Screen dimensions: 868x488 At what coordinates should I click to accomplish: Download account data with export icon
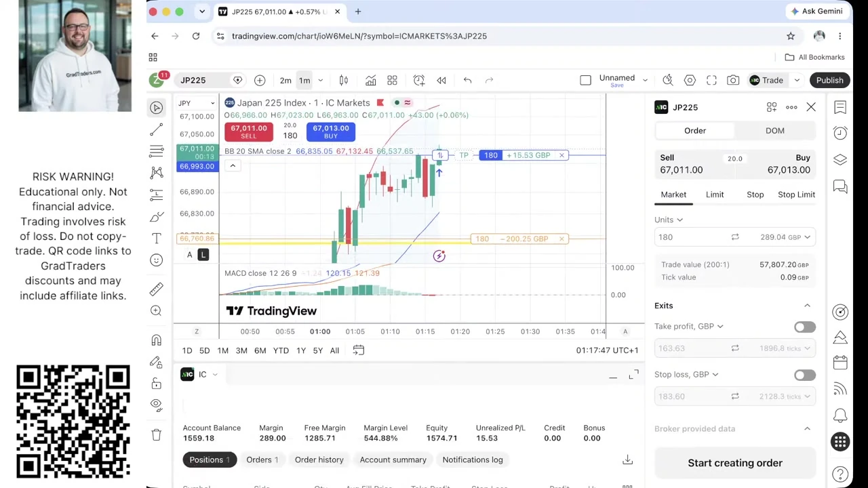628,460
